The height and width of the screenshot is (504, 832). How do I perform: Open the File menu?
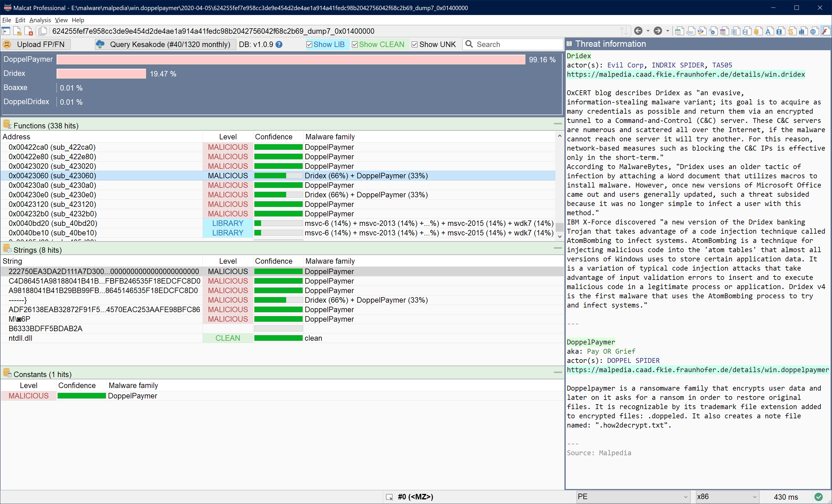click(x=6, y=20)
